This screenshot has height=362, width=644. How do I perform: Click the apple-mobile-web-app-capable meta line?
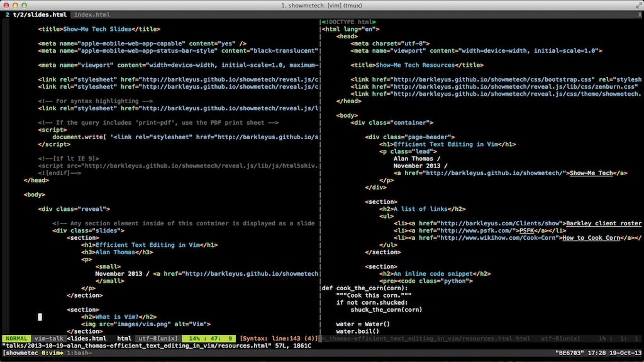[142, 43]
